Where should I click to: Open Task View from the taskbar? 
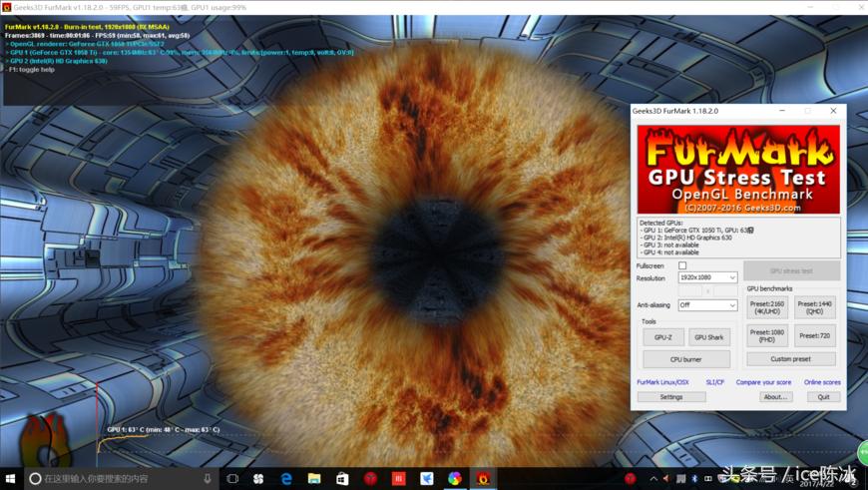[x=231, y=479]
